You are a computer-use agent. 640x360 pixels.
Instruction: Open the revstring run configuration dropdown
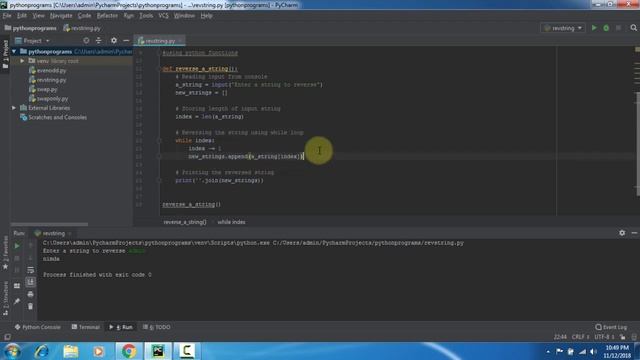(x=563, y=28)
